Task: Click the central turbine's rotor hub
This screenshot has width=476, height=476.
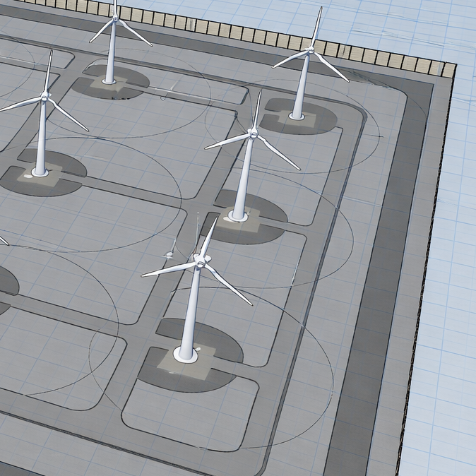Action: (252, 134)
